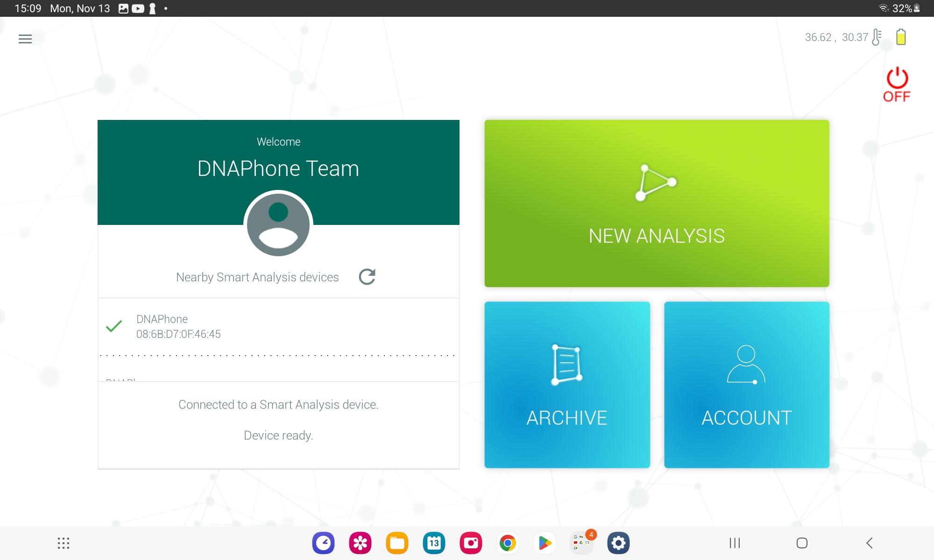Screen dimensions: 934x560
Task: Tap the 'Device ready.' status text
Action: pyautogui.click(x=278, y=435)
